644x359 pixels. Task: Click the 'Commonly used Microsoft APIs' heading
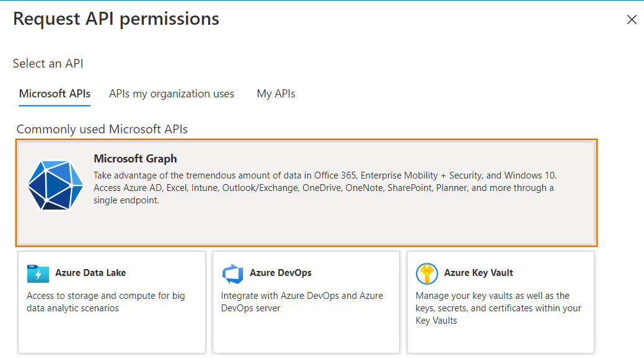click(x=102, y=130)
